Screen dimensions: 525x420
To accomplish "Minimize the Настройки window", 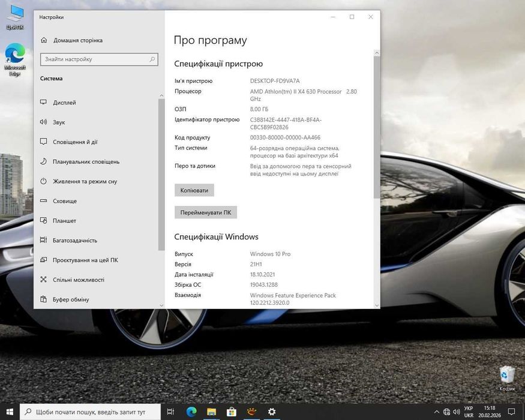I will click(333, 17).
